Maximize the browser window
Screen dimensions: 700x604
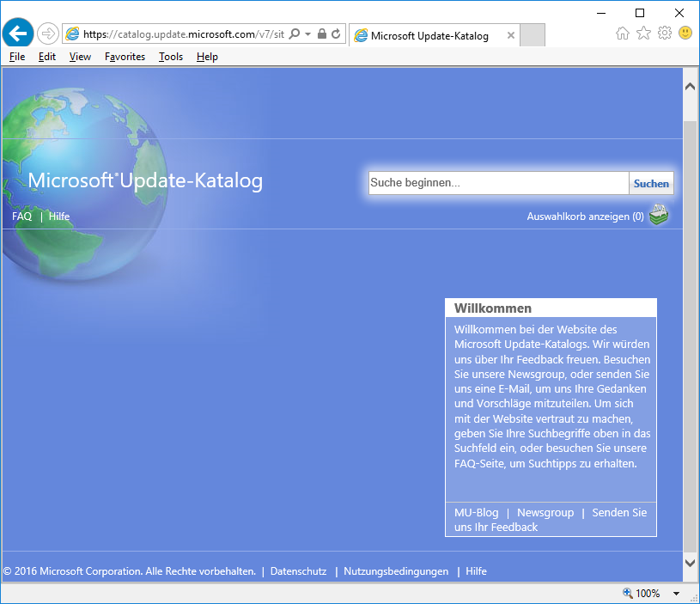640,13
